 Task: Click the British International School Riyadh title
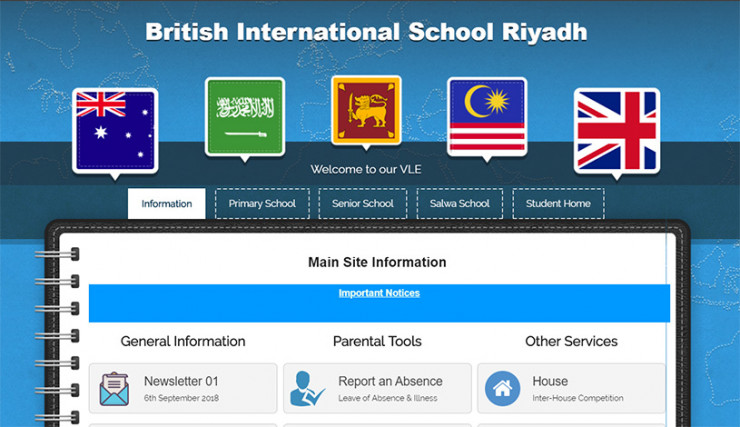[366, 32]
